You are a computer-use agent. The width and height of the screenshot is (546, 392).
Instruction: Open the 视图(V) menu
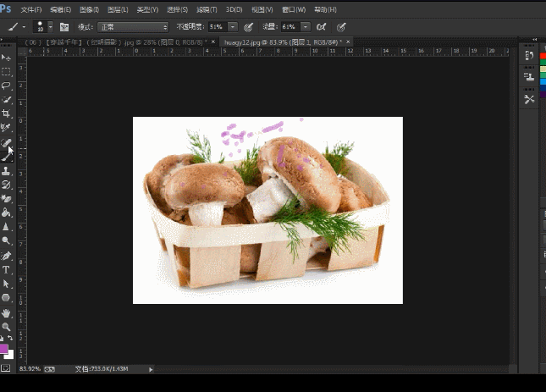[262, 10]
